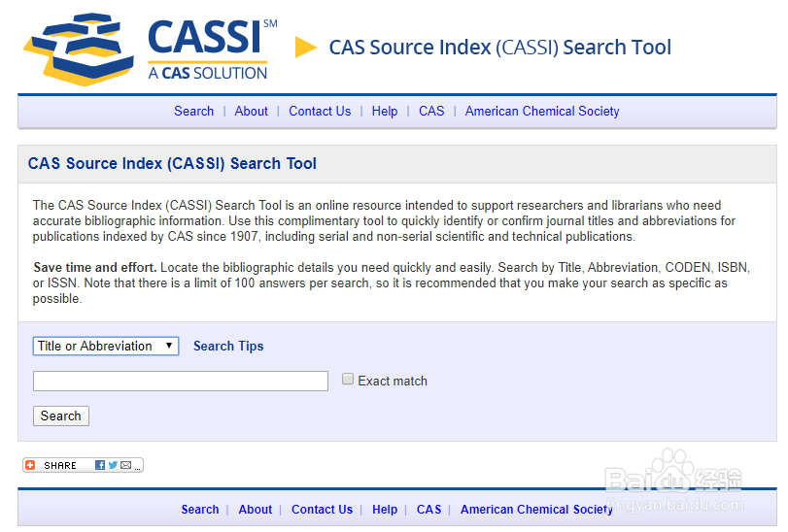Click the SHARE button text
Screen dimensions: 788x532
point(60,465)
